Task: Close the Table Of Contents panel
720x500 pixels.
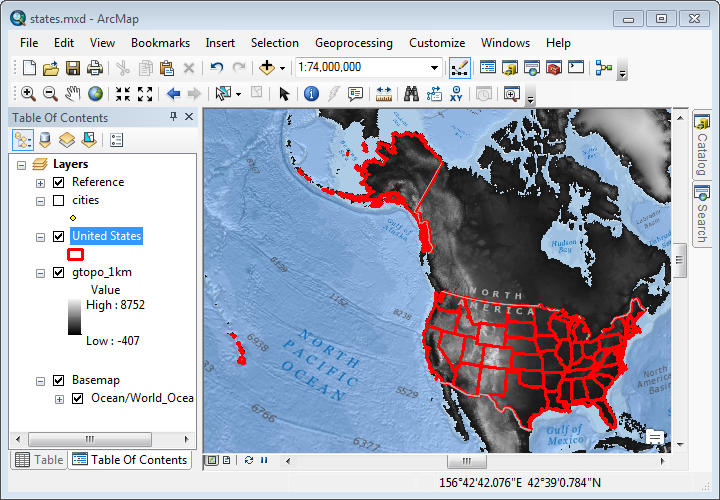Action: click(x=189, y=117)
